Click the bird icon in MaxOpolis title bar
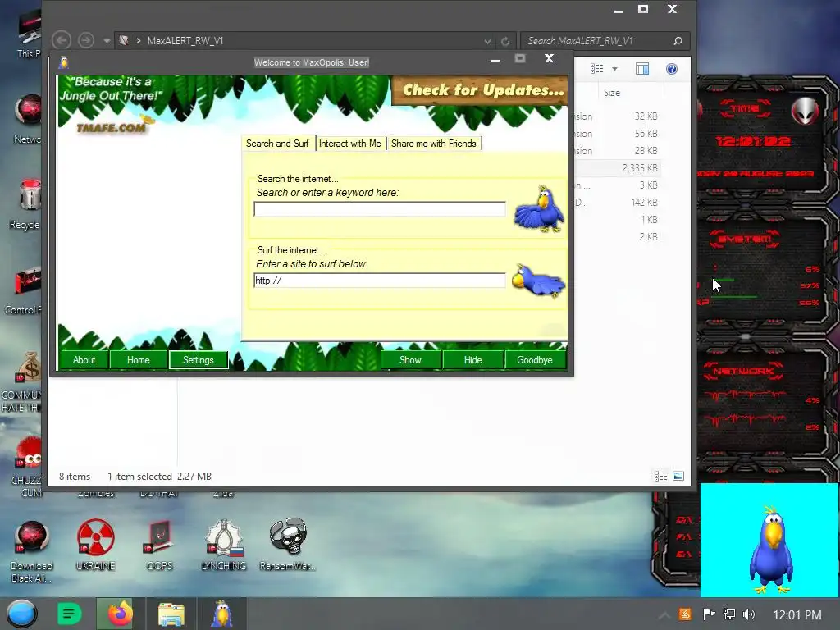Viewport: 840px width, 630px height. point(63,62)
